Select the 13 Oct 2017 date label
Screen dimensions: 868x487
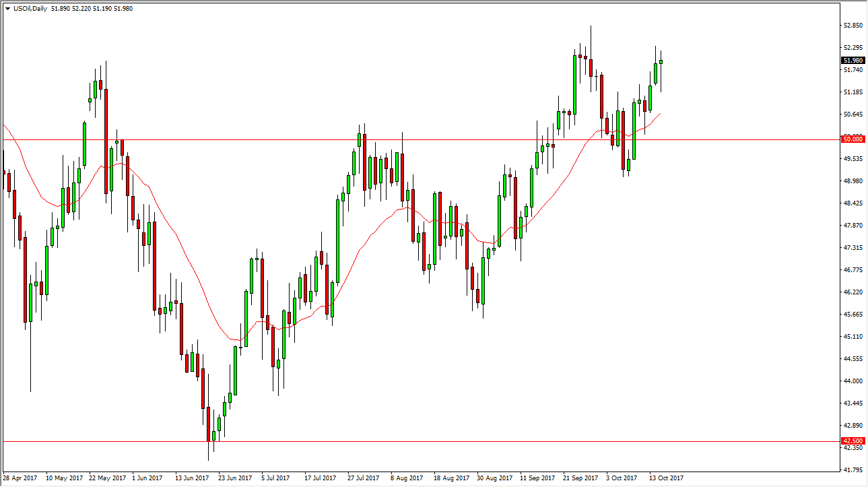click(665, 478)
